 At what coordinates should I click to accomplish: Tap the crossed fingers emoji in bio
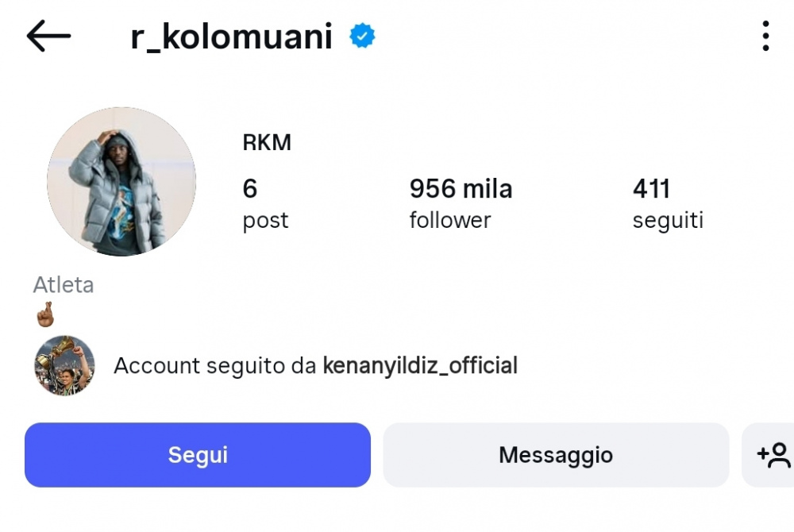45,314
